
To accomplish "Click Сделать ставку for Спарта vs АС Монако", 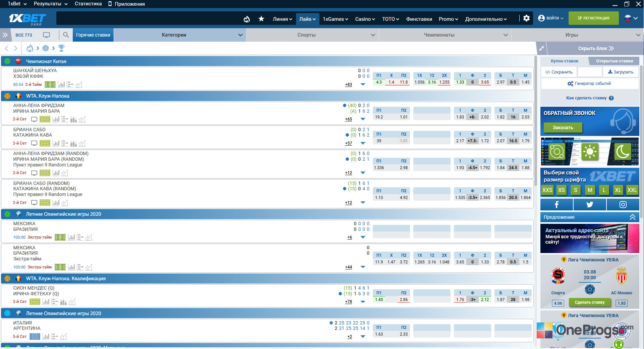I will pos(590,302).
